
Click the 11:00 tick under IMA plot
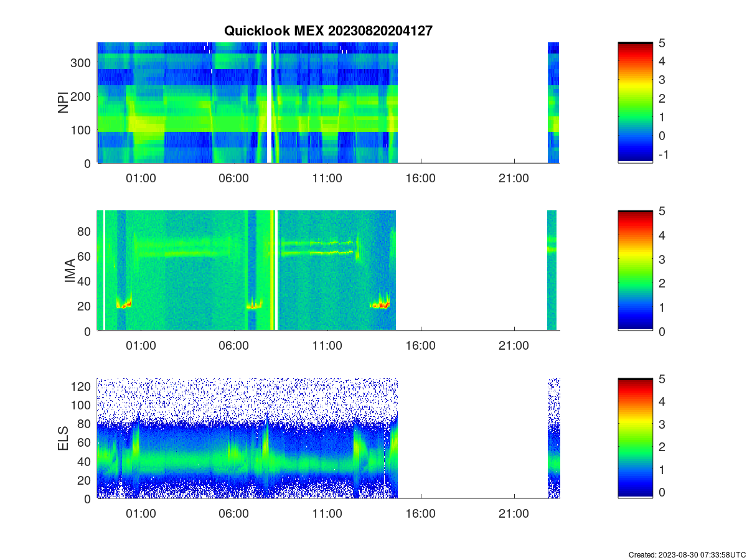[x=327, y=346]
